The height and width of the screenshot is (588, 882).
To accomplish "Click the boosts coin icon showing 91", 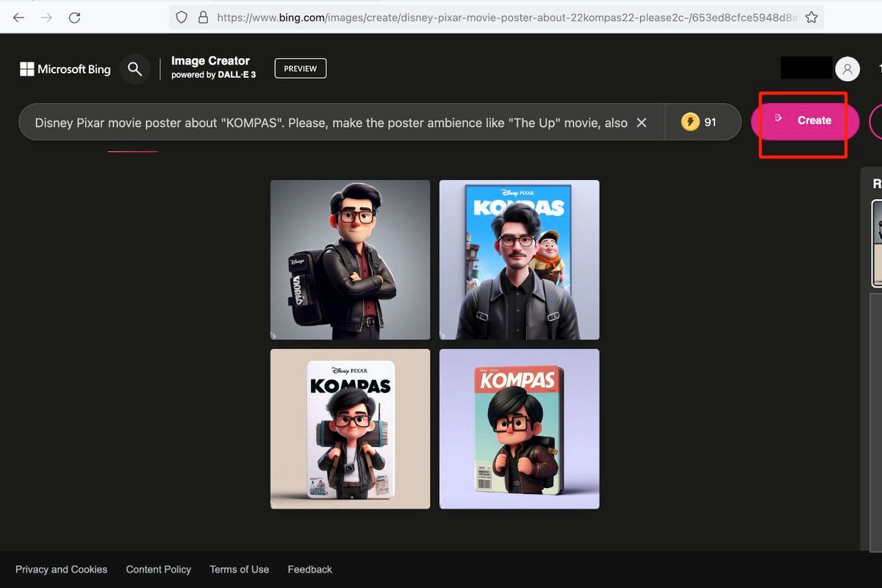I will (x=690, y=122).
